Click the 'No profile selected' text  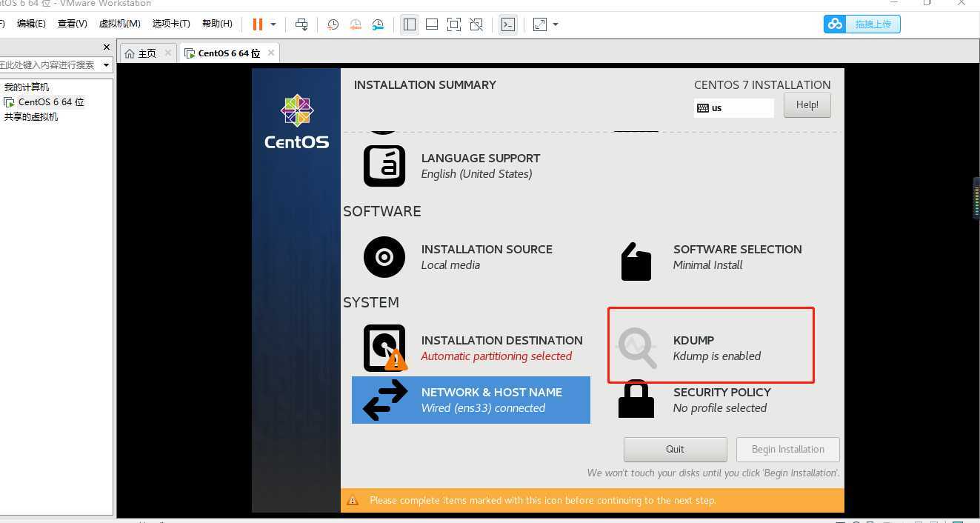[x=720, y=408]
